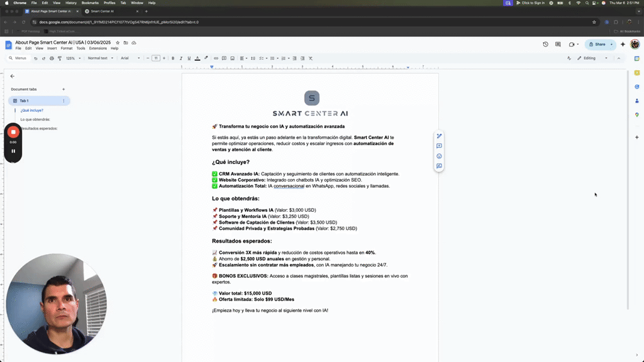The image size is (644, 362).
Task: Stop the screen recording
Action: (x=13, y=132)
